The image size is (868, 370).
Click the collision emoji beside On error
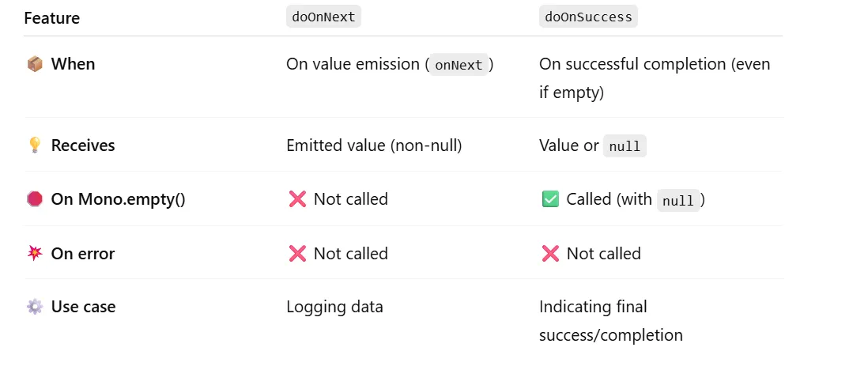click(x=35, y=254)
